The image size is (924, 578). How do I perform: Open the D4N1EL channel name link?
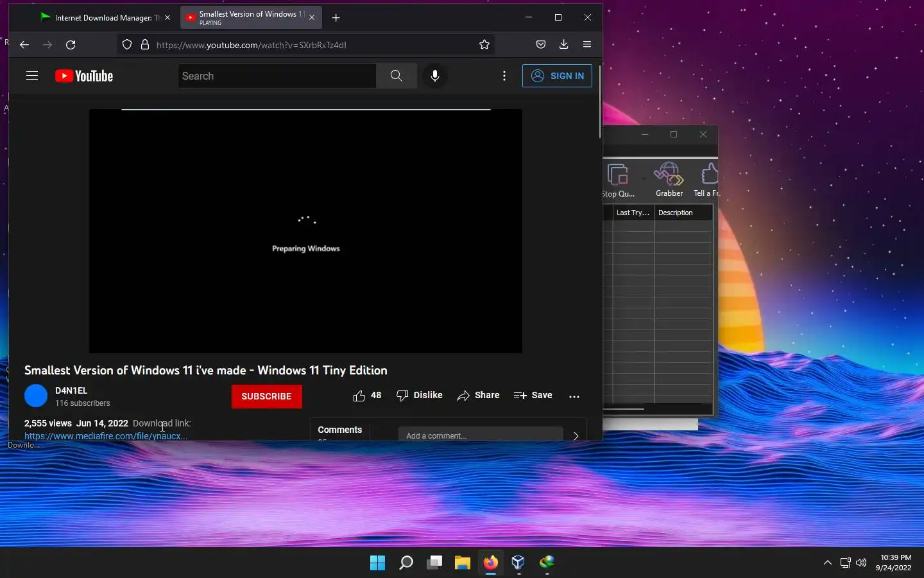(x=71, y=390)
